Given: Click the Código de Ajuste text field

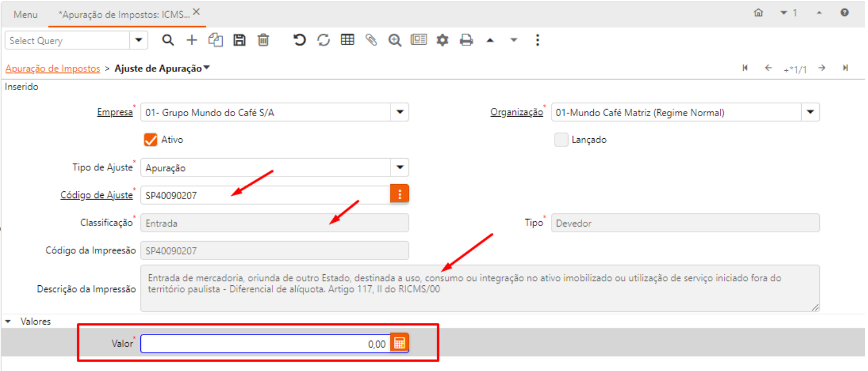Looking at the screenshot, I should 266,195.
